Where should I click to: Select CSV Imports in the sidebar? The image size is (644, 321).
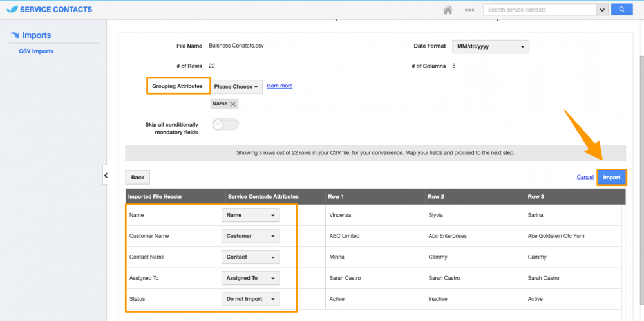point(36,51)
